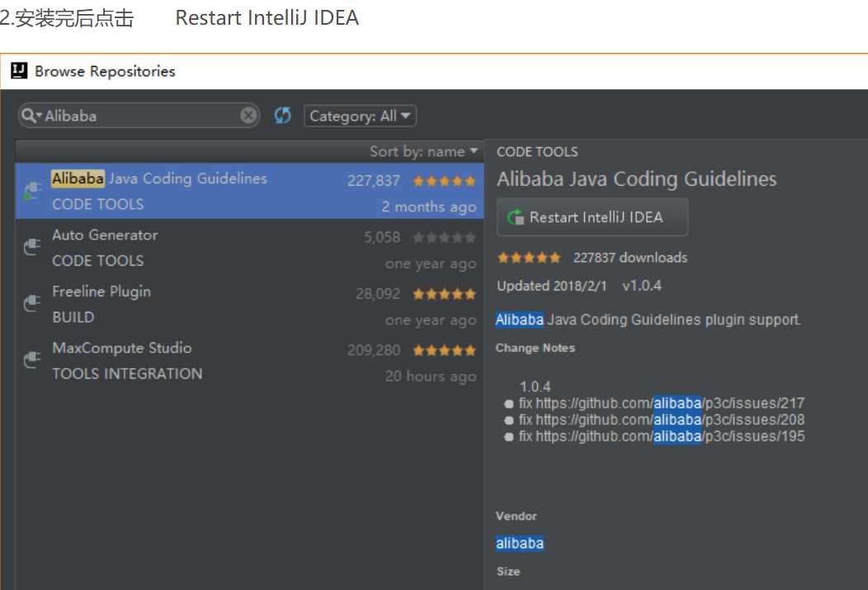Click the Alibaba plugin's plug icon
The width and height of the screenshot is (868, 590).
coord(32,191)
